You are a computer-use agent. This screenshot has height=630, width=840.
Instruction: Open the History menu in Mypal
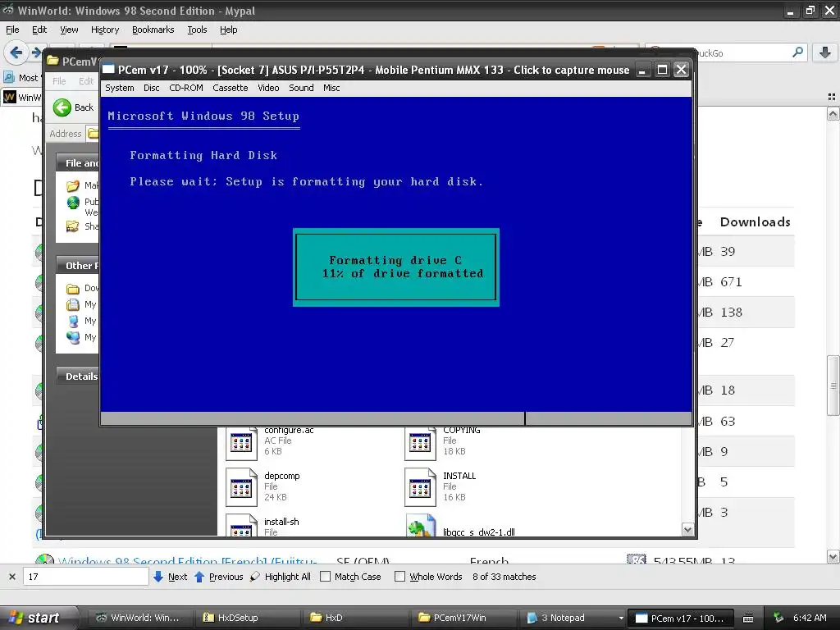[104, 30]
